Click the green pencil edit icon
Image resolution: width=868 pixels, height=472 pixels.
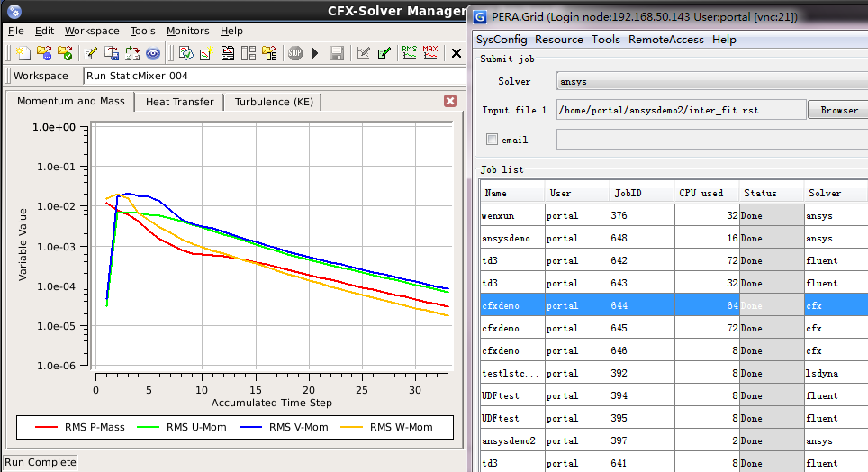384,53
